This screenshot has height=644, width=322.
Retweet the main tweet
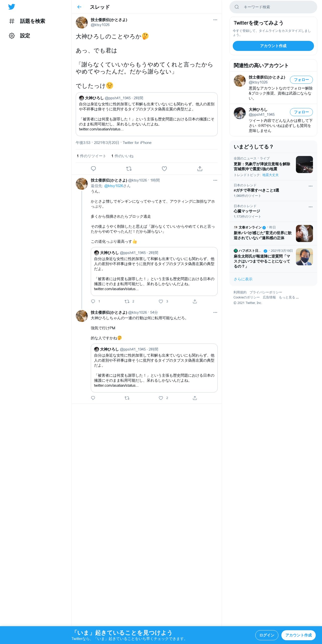tap(129, 169)
